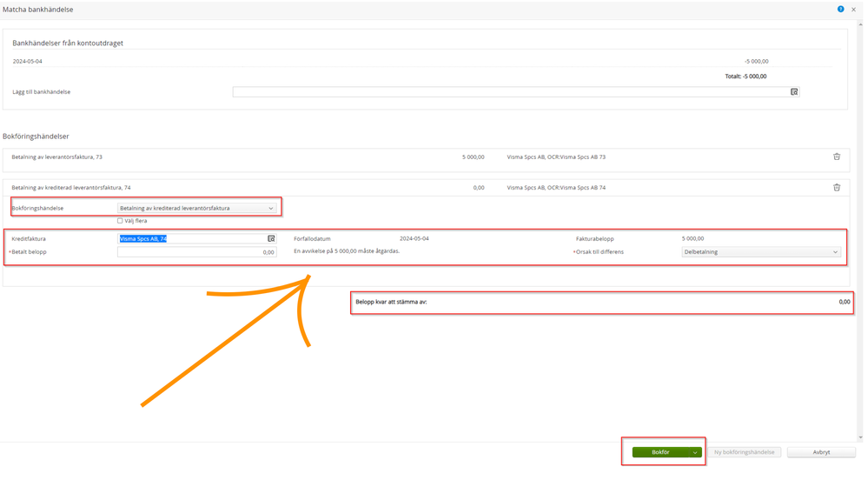Enable the Välj flera checkbox
The height and width of the screenshot is (480, 868).
pos(120,221)
